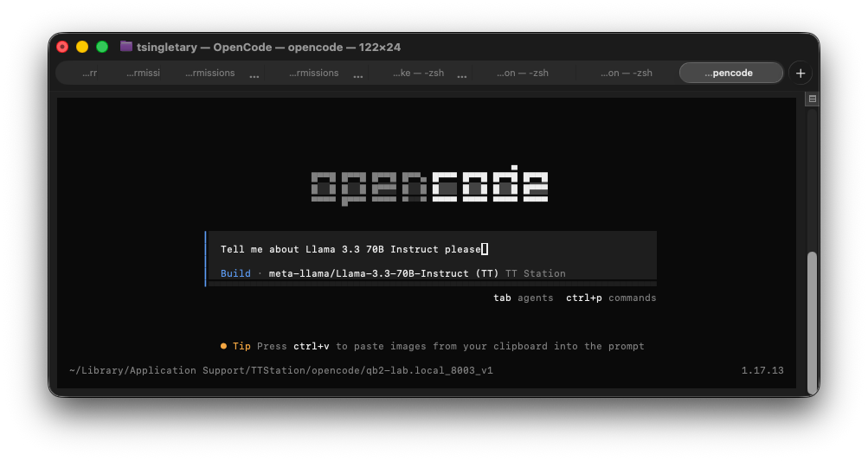This screenshot has width=868, height=461.
Task: Click the Build agent label
Action: (x=235, y=273)
